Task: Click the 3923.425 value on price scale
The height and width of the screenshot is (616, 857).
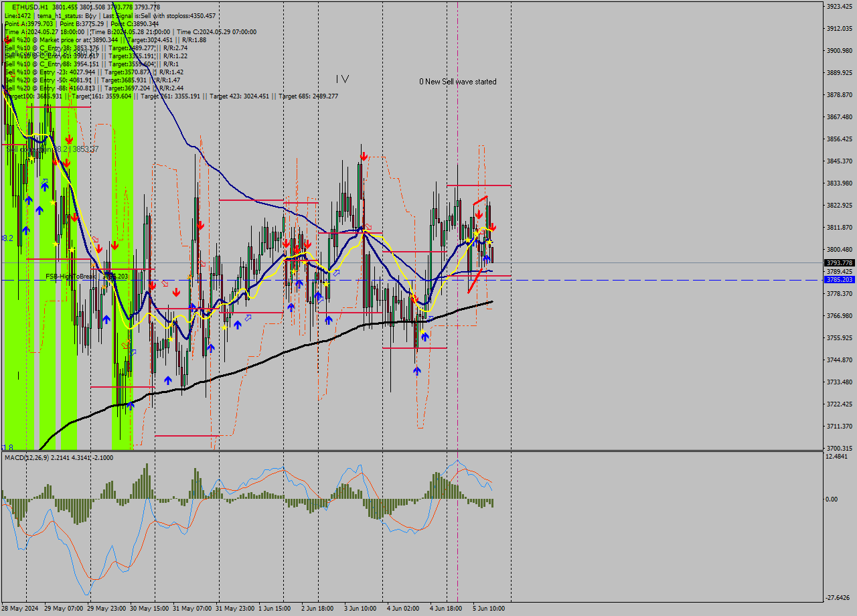Action: pos(839,7)
